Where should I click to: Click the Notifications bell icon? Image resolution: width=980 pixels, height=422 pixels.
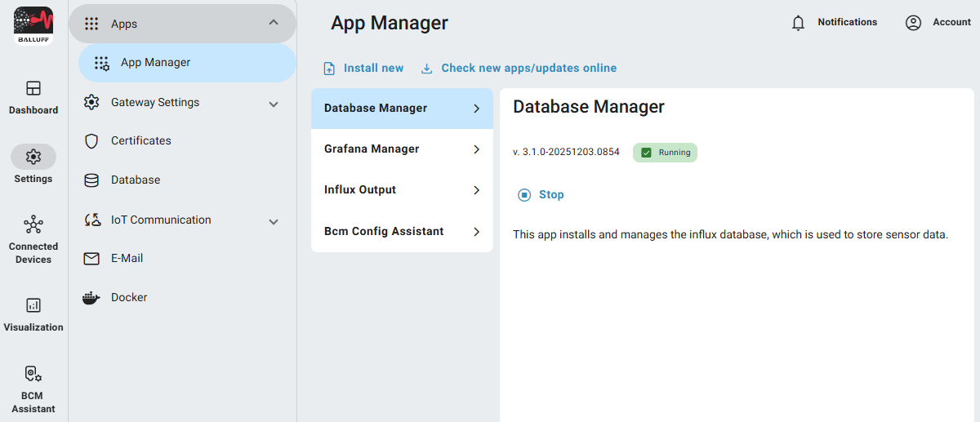[799, 23]
